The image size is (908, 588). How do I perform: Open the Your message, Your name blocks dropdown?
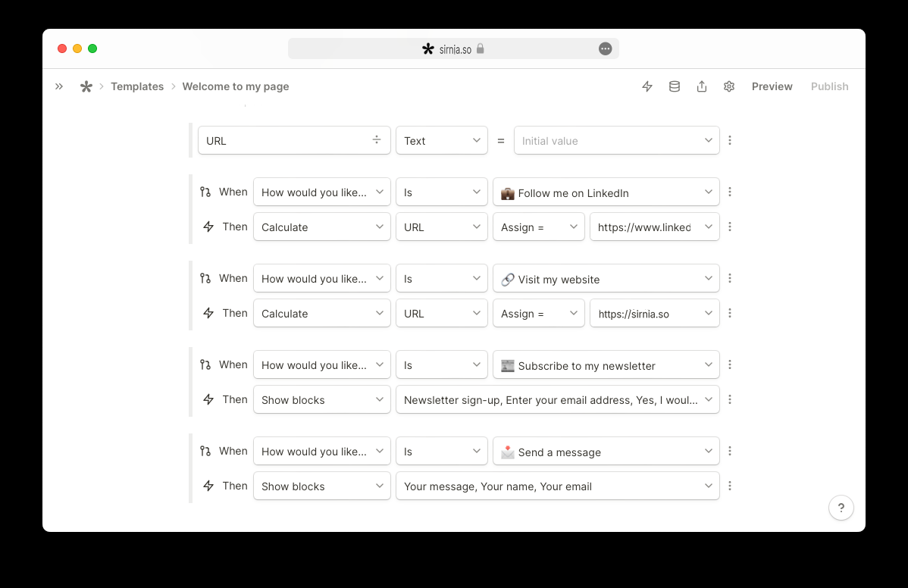point(558,486)
